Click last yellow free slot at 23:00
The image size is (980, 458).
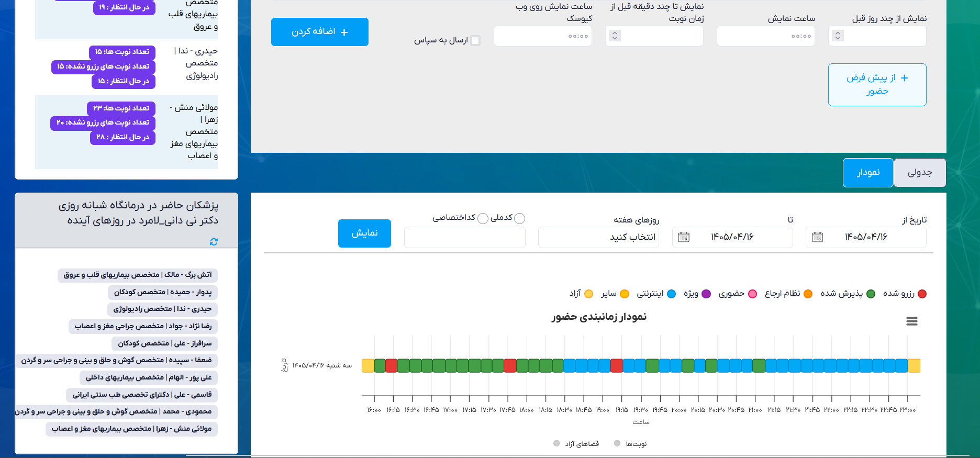pos(914,366)
